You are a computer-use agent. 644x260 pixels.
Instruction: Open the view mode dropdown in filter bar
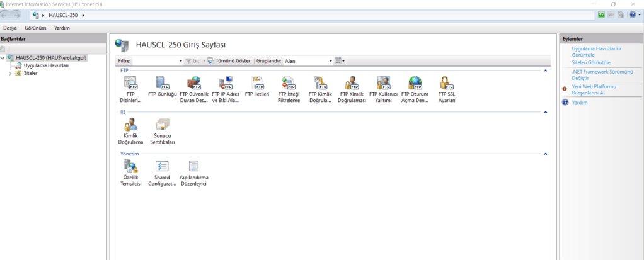coord(340,61)
